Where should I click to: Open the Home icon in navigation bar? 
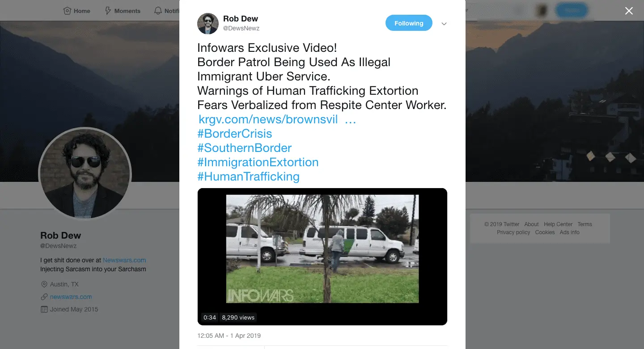67,11
